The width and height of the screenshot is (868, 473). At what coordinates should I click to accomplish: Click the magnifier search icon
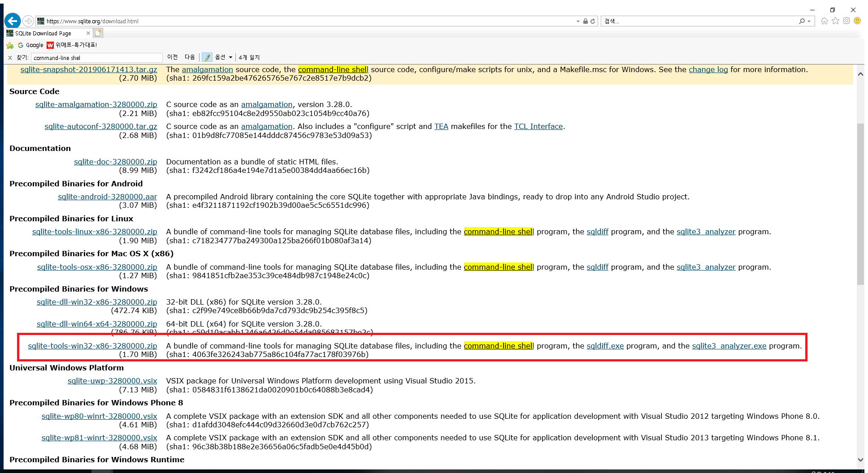tap(802, 21)
